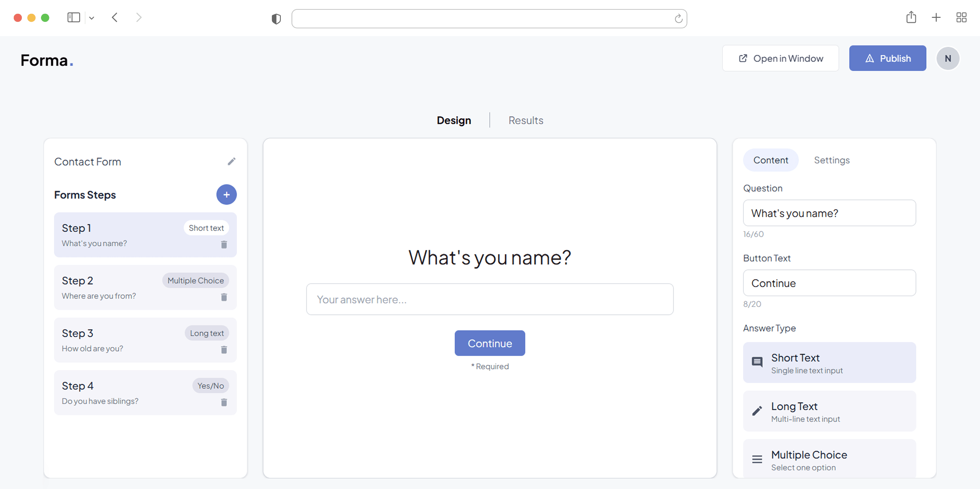Select the Long Text answer type
The image size is (980, 489).
pos(829,411)
